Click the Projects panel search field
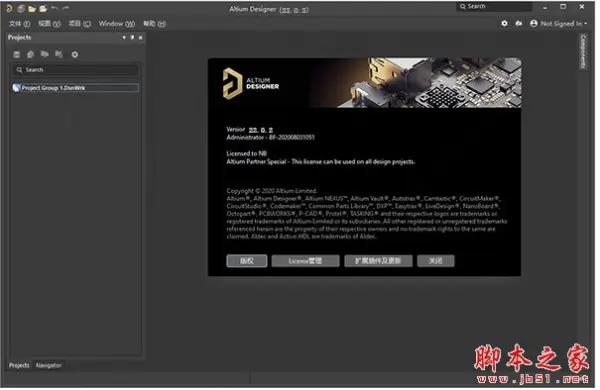This screenshot has width=600, height=390. pos(75,70)
